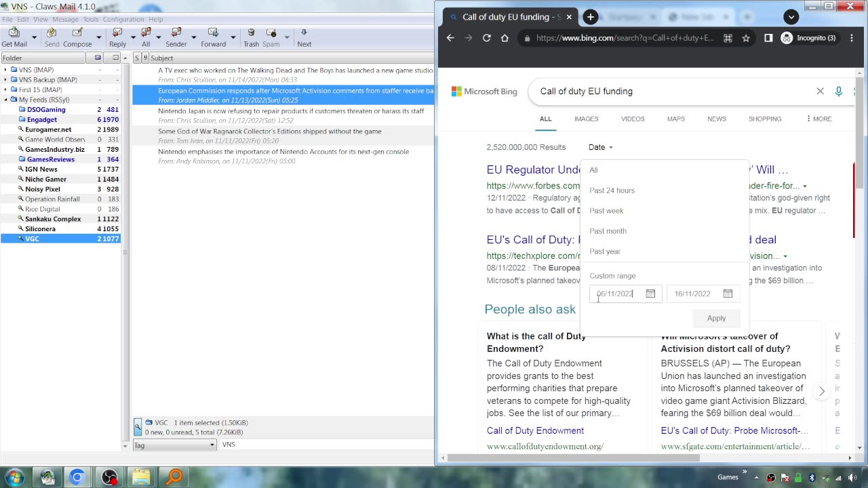Image resolution: width=868 pixels, height=488 pixels.
Task: Open calendar picker for end date 16/11/2022
Action: coord(728,293)
